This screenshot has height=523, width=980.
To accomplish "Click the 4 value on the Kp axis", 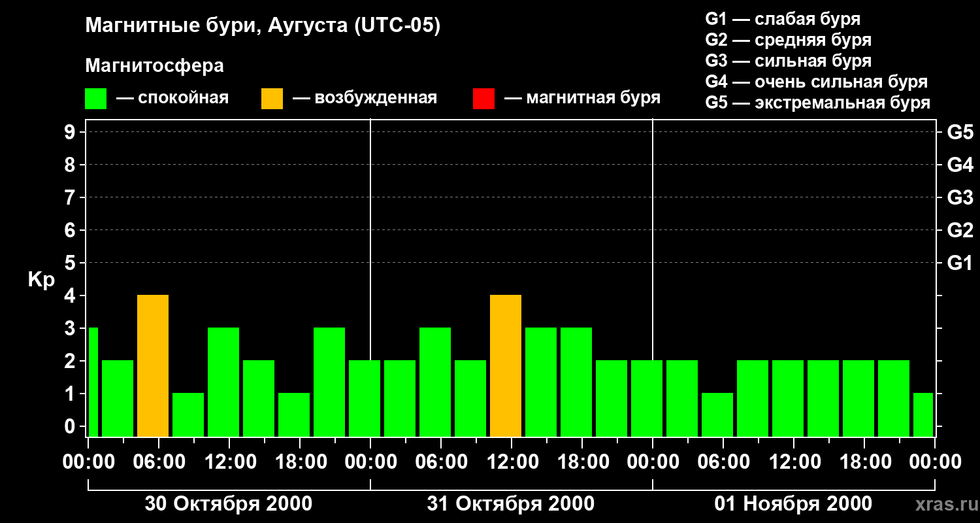I will (71, 295).
